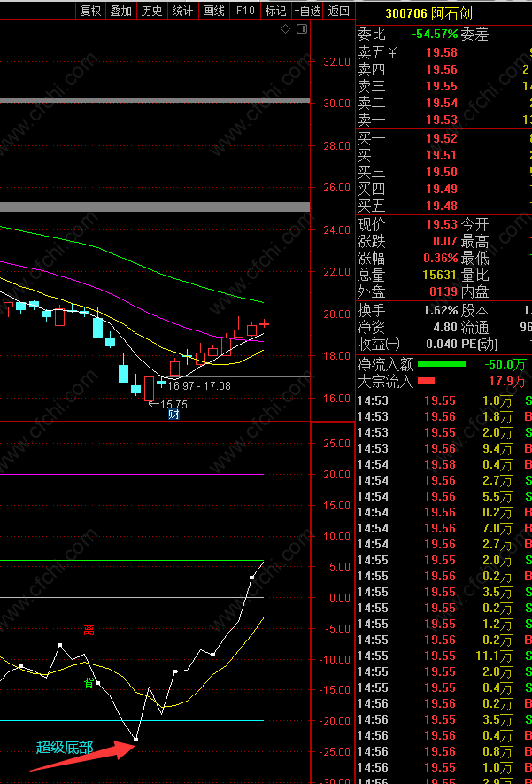This screenshot has width=532, height=784.
Task: Select the 卖一 price 19.53
Action: click(442, 120)
